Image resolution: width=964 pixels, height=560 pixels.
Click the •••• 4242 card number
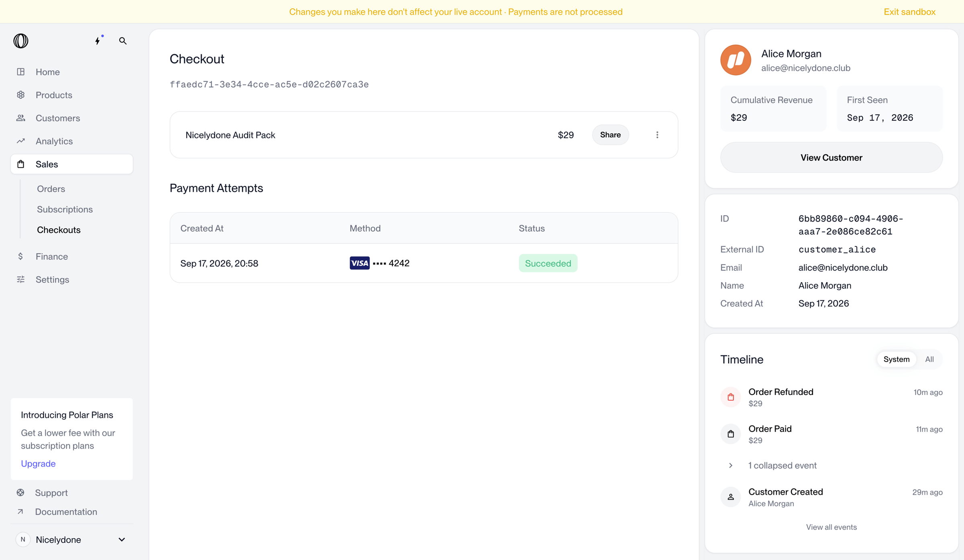[x=391, y=263]
